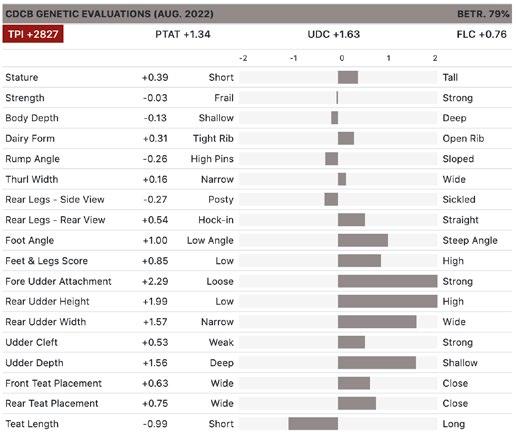Click the Steep Angle label
516x436 pixels.
[x=470, y=240]
